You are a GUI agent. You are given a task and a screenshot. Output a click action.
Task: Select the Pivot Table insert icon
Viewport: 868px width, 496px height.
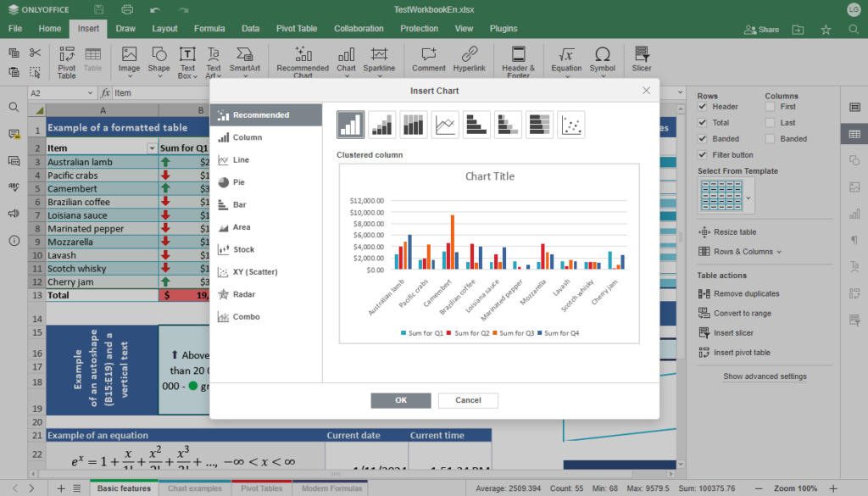(x=67, y=61)
